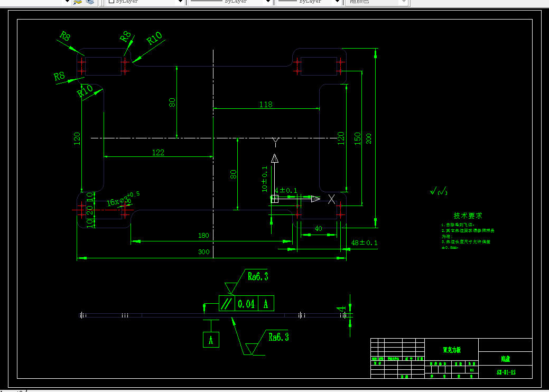
Task: Select the 150 dimension text
Action: 357,138
